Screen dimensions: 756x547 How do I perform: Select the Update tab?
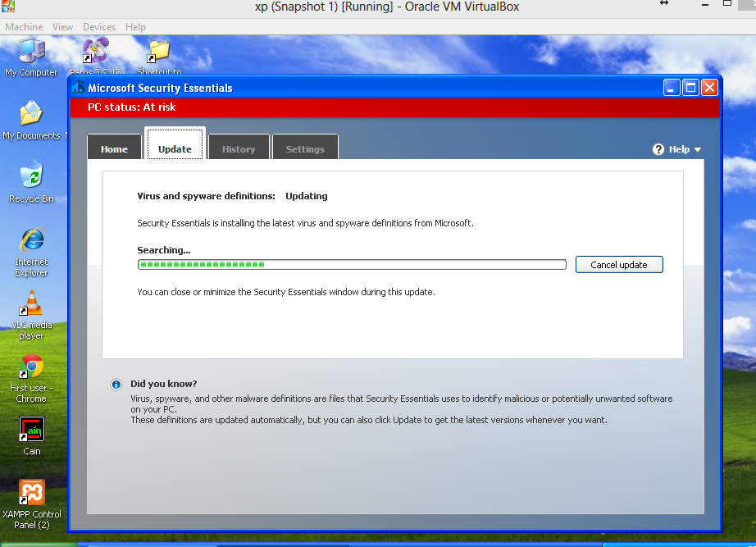pyautogui.click(x=175, y=144)
